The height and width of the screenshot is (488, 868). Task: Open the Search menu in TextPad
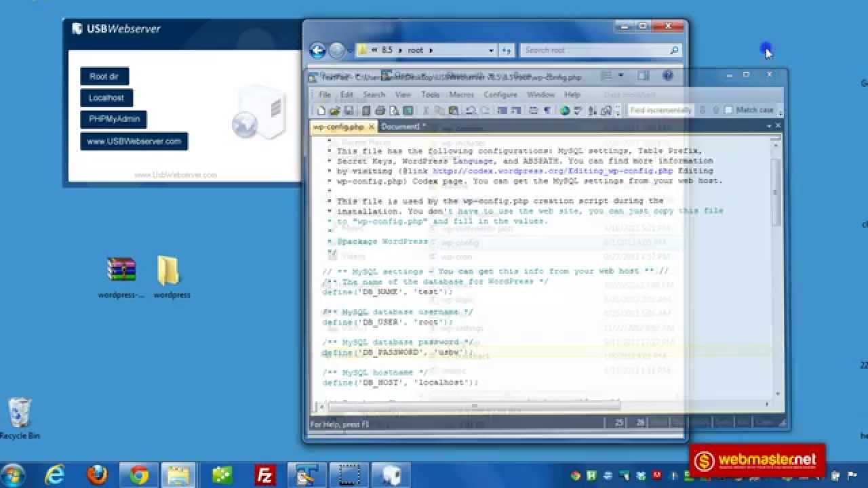click(374, 95)
